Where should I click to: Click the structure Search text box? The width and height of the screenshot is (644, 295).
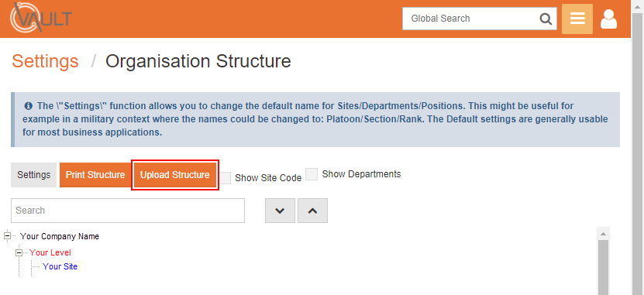(128, 211)
